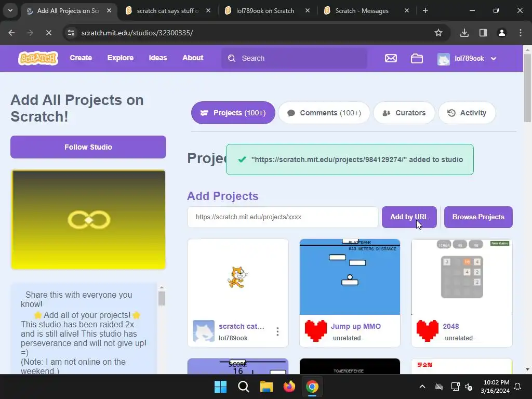The image size is (532, 399).
Task: Click the Follow Studio button
Action: coord(88,147)
